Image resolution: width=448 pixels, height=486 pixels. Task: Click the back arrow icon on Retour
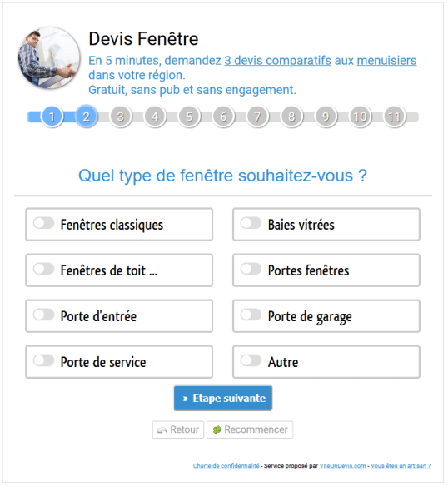pyautogui.click(x=162, y=430)
